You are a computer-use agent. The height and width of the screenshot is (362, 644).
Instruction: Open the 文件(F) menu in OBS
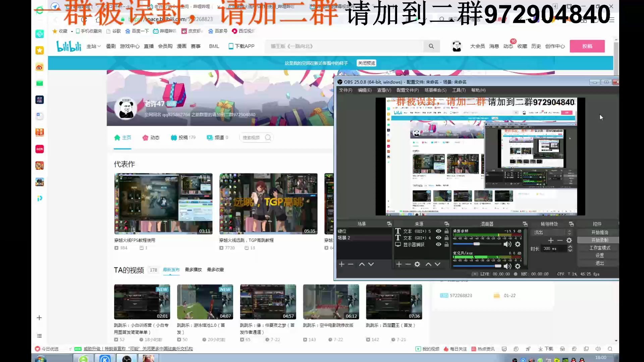(345, 90)
